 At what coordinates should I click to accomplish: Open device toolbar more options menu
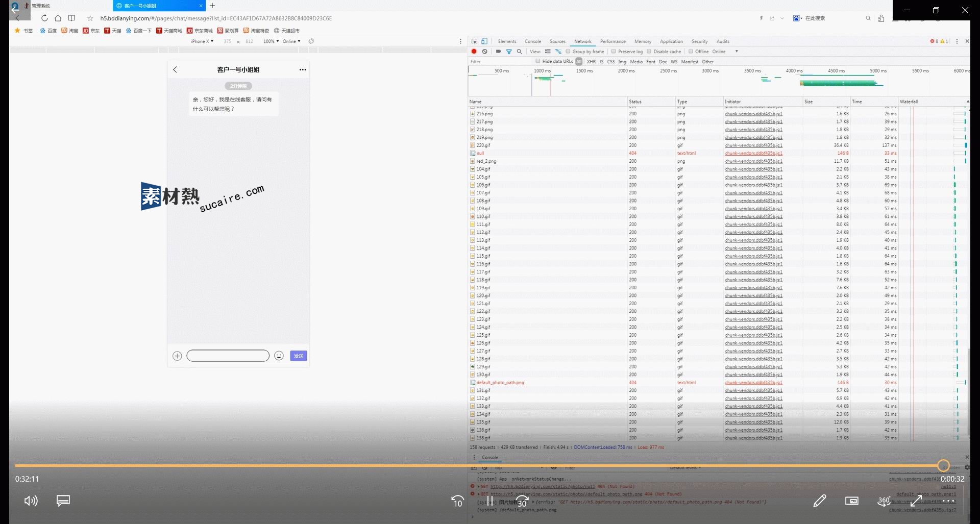pos(460,41)
